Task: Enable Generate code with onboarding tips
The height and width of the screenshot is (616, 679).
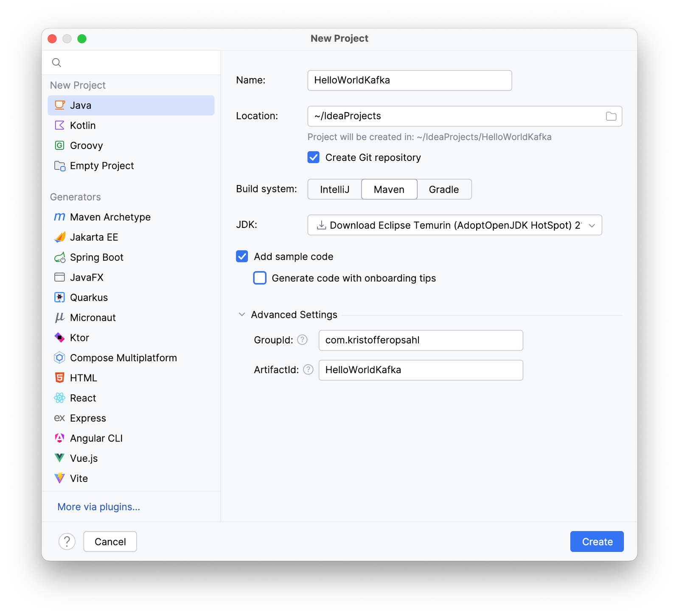Action: point(259,278)
